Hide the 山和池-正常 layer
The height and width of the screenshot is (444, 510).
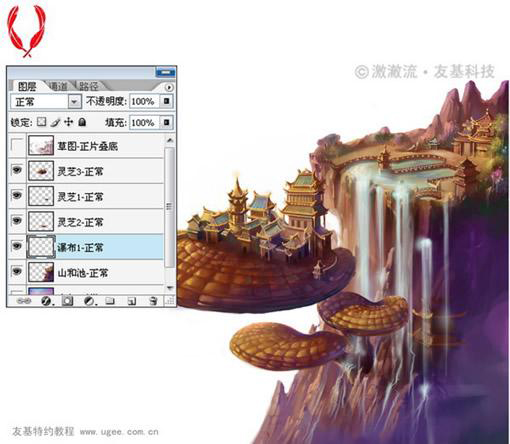click(17, 271)
